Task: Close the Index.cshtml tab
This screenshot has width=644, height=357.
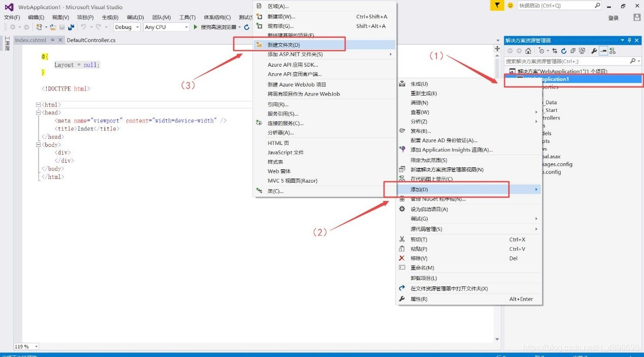Action: coord(61,40)
